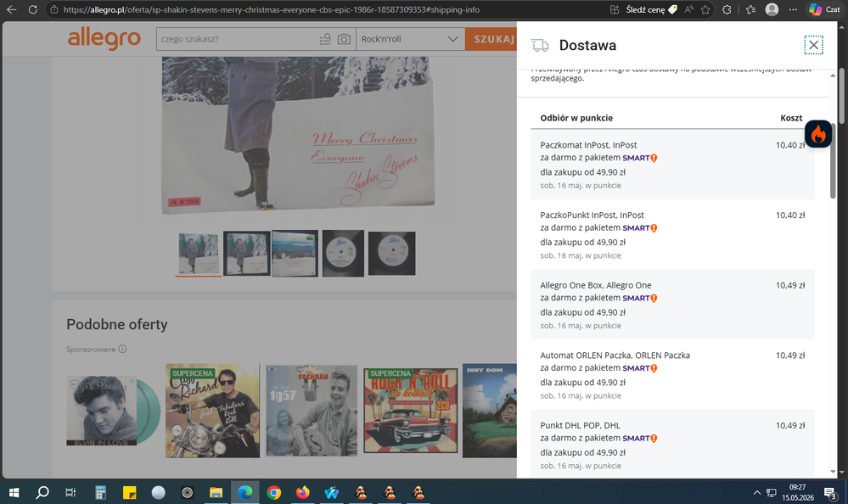Go back with the browser back arrow

coord(11,9)
